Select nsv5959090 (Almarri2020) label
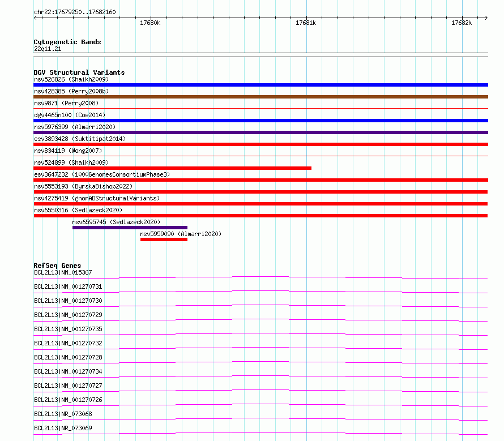 (181, 234)
